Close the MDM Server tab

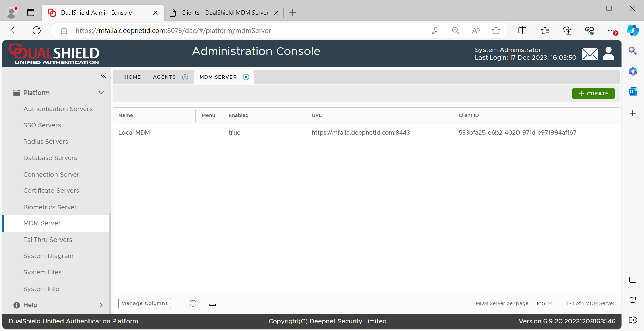tap(246, 77)
